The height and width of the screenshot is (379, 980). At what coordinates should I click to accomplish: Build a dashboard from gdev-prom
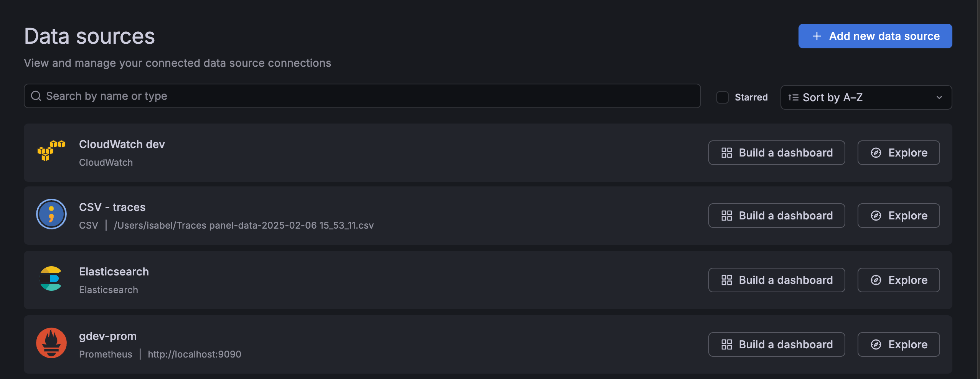click(776, 344)
